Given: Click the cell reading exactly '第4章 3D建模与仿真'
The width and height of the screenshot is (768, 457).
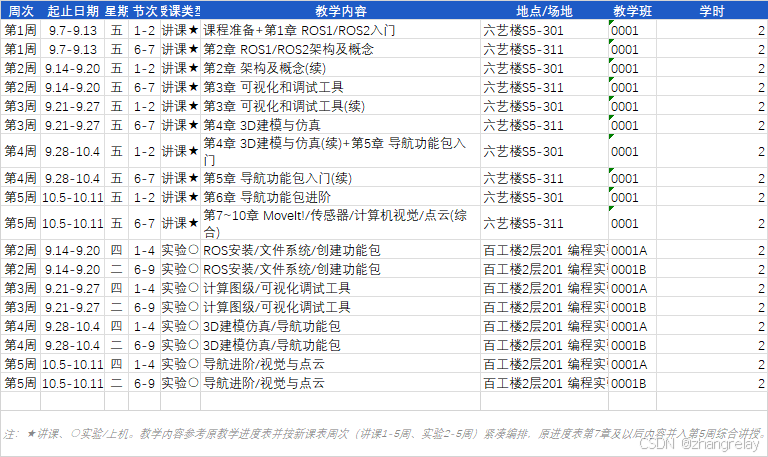Looking at the screenshot, I should pos(340,125).
